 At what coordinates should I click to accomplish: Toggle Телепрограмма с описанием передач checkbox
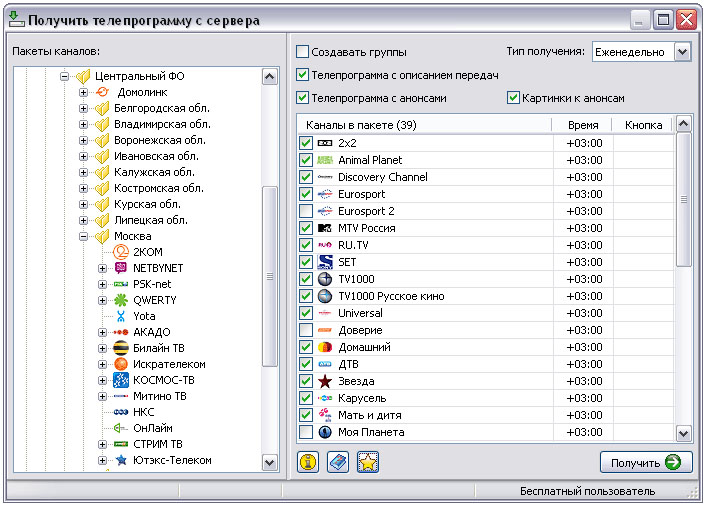(302, 75)
